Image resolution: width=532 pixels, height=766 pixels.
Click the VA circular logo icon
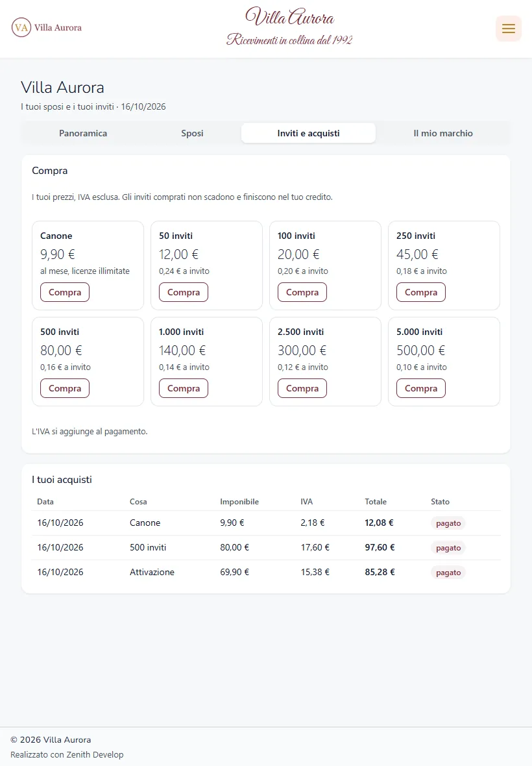point(21,27)
